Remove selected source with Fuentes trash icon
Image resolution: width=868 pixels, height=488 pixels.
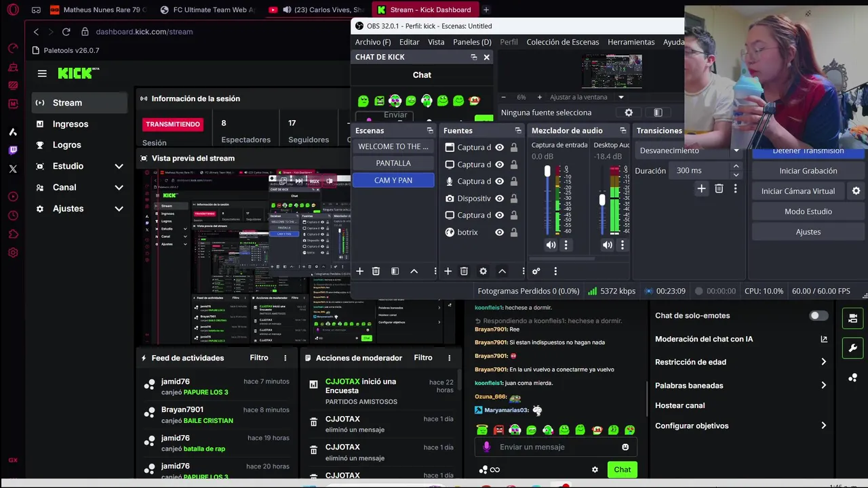[x=464, y=271]
